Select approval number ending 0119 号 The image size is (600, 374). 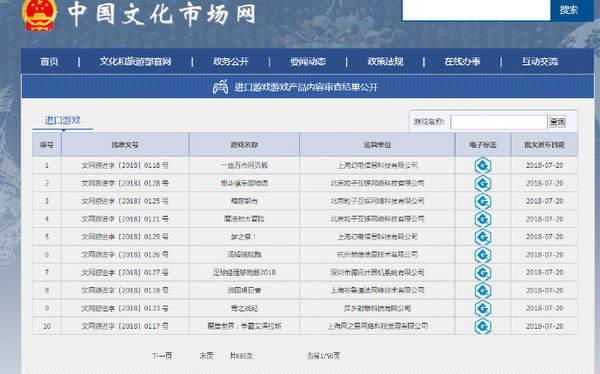point(125,290)
